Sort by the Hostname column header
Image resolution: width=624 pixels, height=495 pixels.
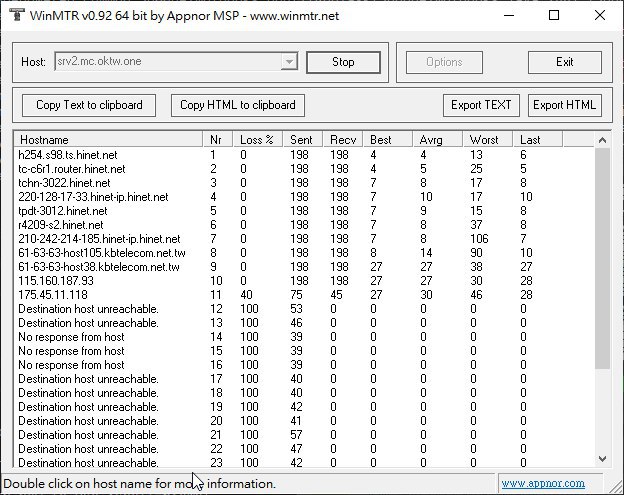tap(108, 140)
